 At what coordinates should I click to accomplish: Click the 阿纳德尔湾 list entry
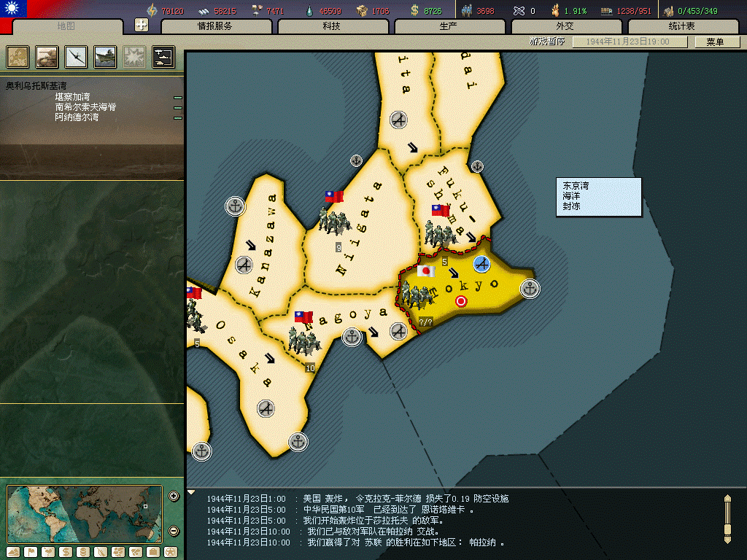[77, 117]
